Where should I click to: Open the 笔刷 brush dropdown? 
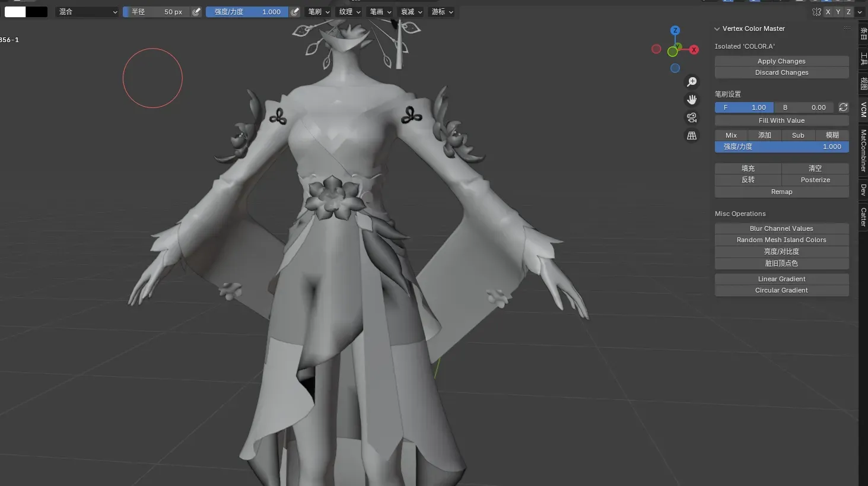point(319,12)
